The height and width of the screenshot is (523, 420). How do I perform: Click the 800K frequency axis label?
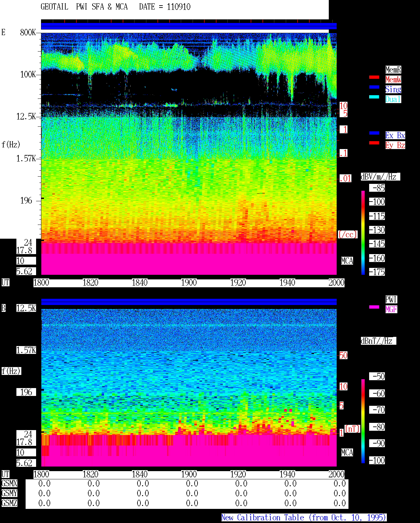28,32
